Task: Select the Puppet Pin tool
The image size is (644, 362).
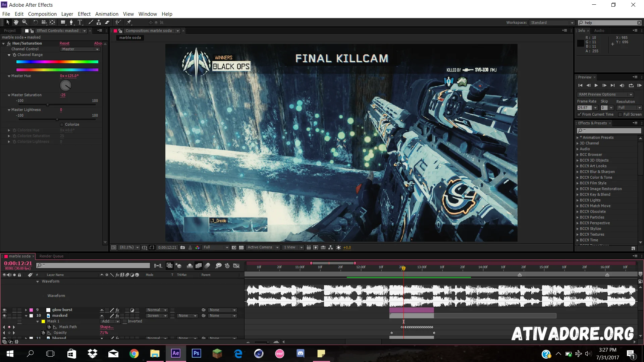Action: point(129,22)
